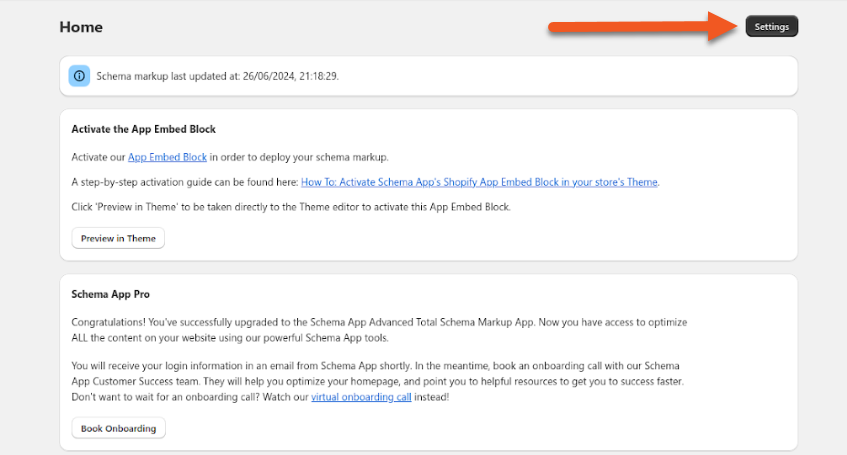Open the App Embed Block link

(167, 157)
